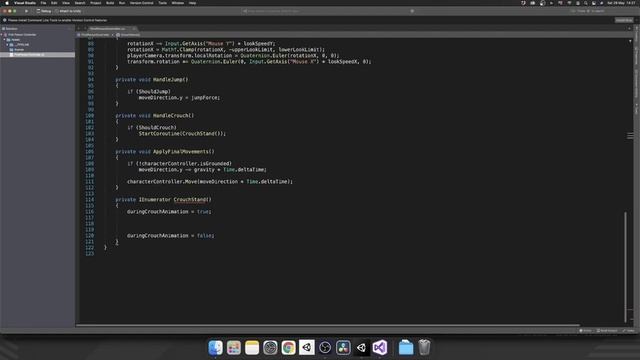Click 'StartCoroutine(CrouchStand());' line

[x=182, y=133]
